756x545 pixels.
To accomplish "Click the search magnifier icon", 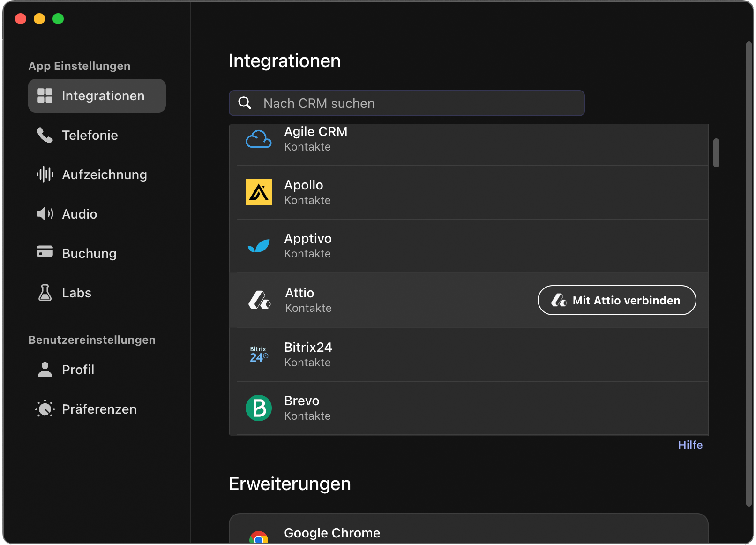I will [x=245, y=103].
